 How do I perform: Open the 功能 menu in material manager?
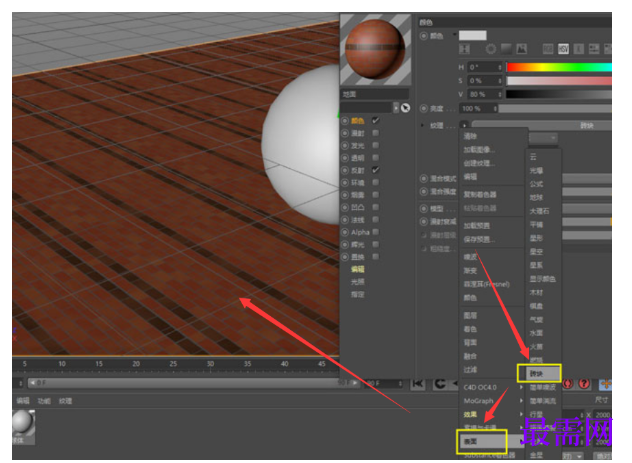(44, 401)
